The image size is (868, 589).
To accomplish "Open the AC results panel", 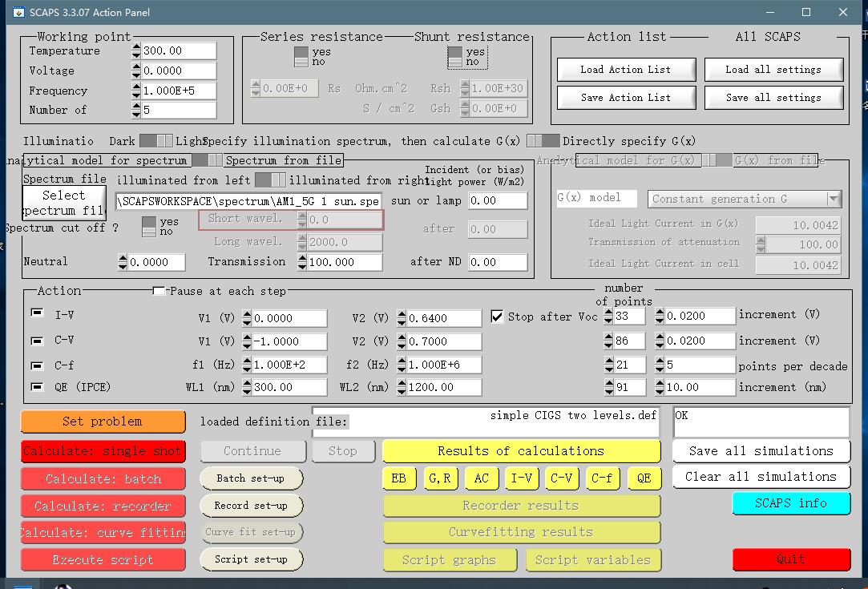I will (x=481, y=478).
